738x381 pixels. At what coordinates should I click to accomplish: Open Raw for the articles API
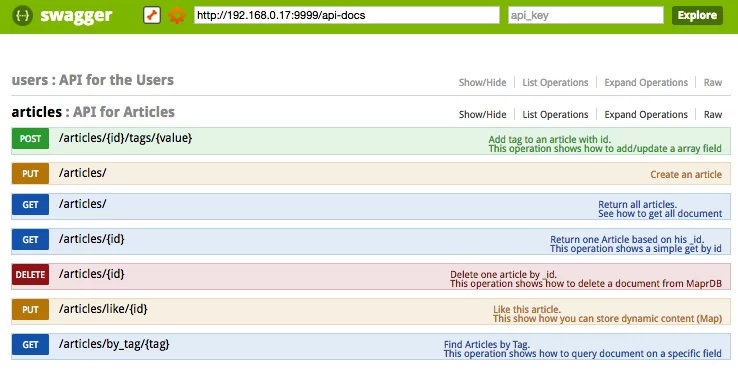[x=713, y=114]
